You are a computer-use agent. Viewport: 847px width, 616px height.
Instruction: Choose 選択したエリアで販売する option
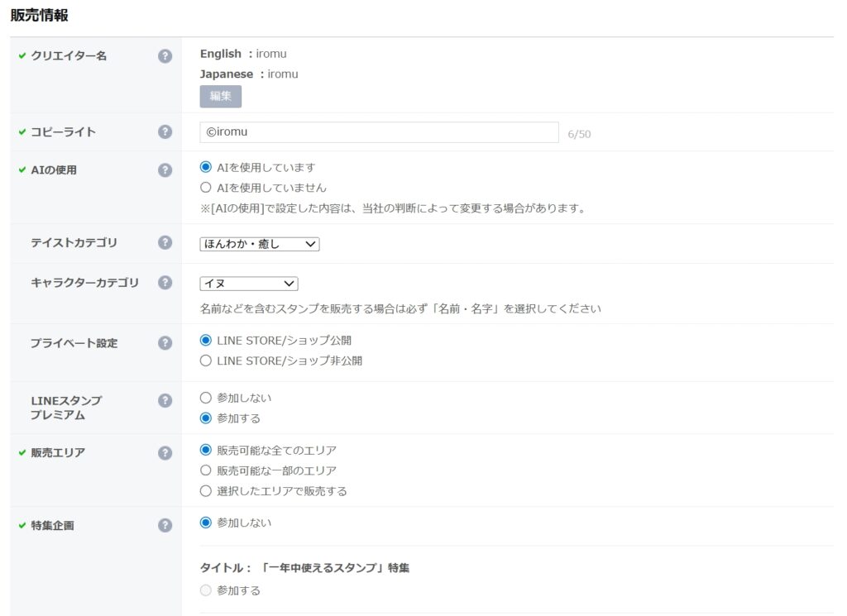(x=206, y=491)
